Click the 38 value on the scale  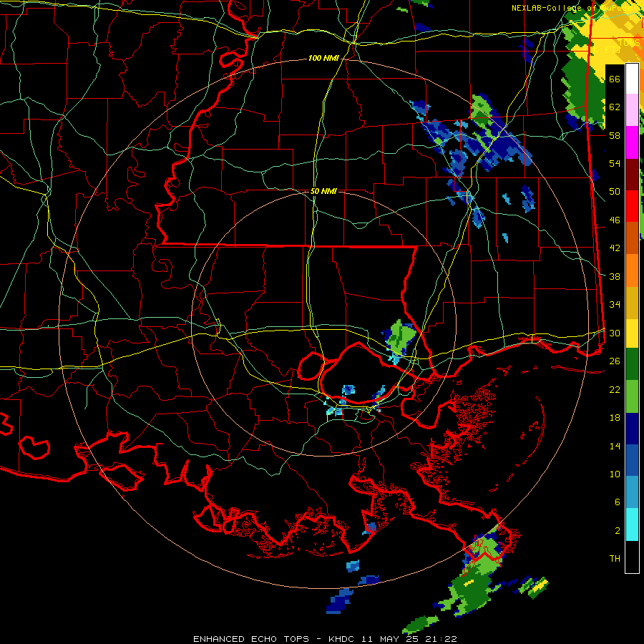(x=615, y=276)
